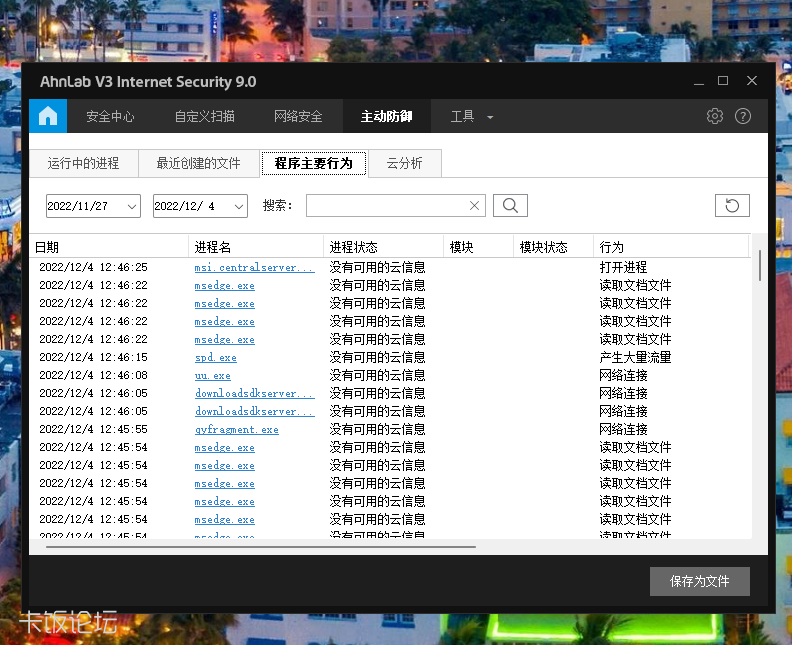Select date cell 2022/12/4 12:45:55
Viewport: 792px width, 645px height.
[93, 429]
